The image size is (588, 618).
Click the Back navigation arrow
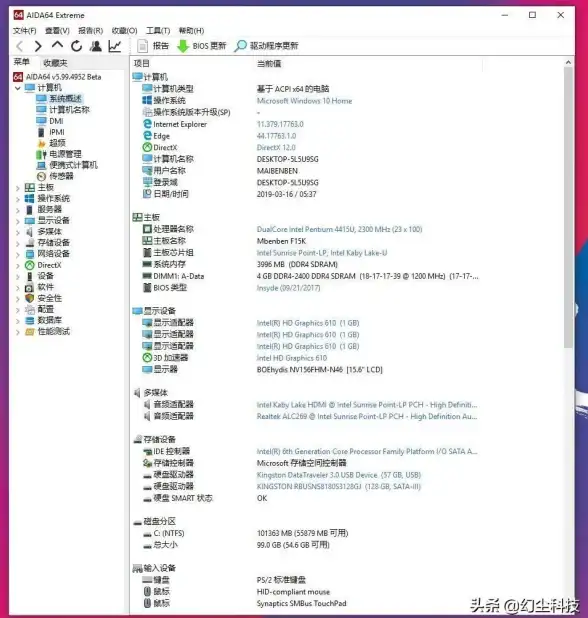[x=19, y=46]
